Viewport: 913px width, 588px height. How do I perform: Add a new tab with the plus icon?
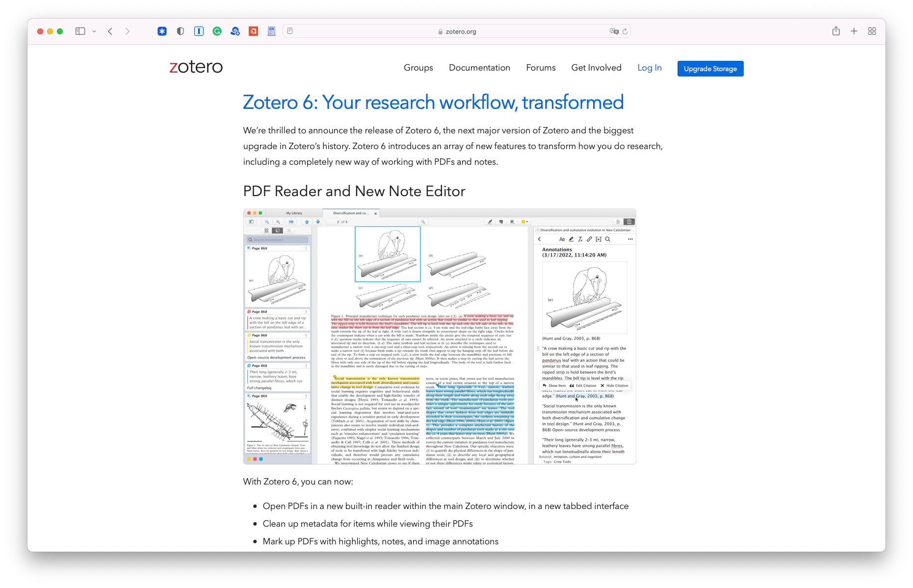(854, 31)
